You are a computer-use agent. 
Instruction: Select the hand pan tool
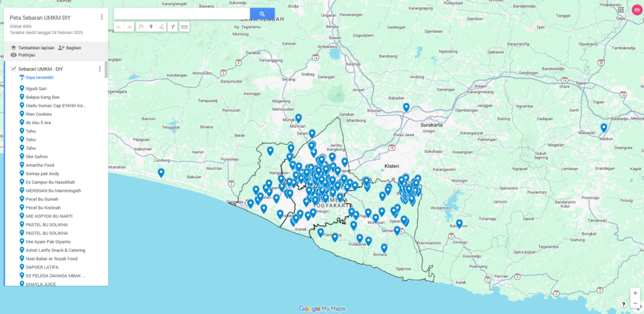click(141, 27)
